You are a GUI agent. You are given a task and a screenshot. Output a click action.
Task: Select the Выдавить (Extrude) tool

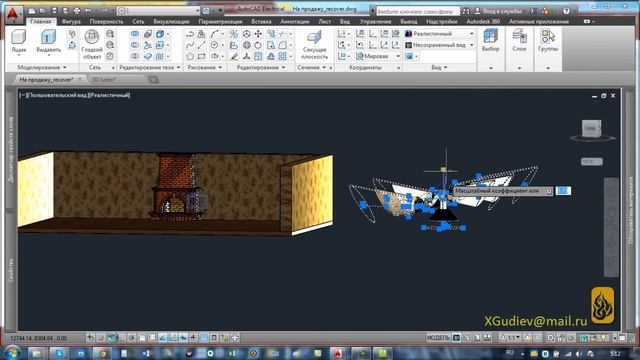coord(48,42)
